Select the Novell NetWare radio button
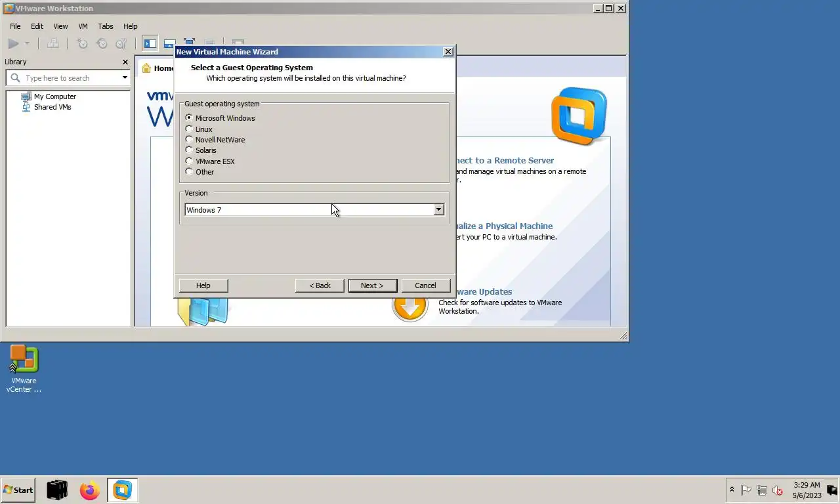Viewport: 840px width, 504px height. click(x=189, y=139)
